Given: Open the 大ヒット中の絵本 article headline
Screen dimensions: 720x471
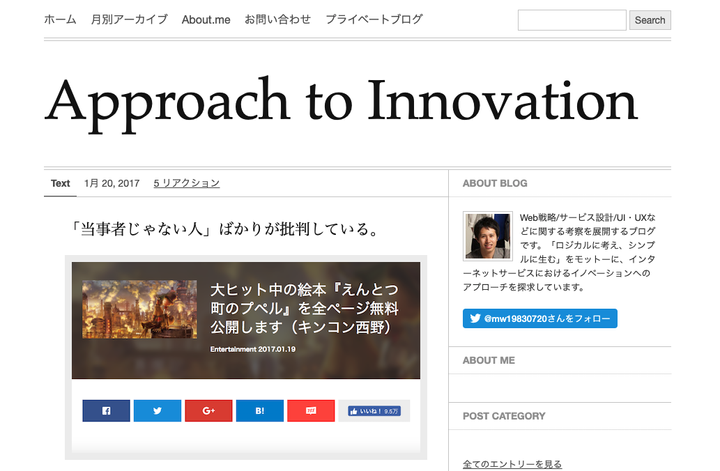Looking at the screenshot, I should point(304,308).
